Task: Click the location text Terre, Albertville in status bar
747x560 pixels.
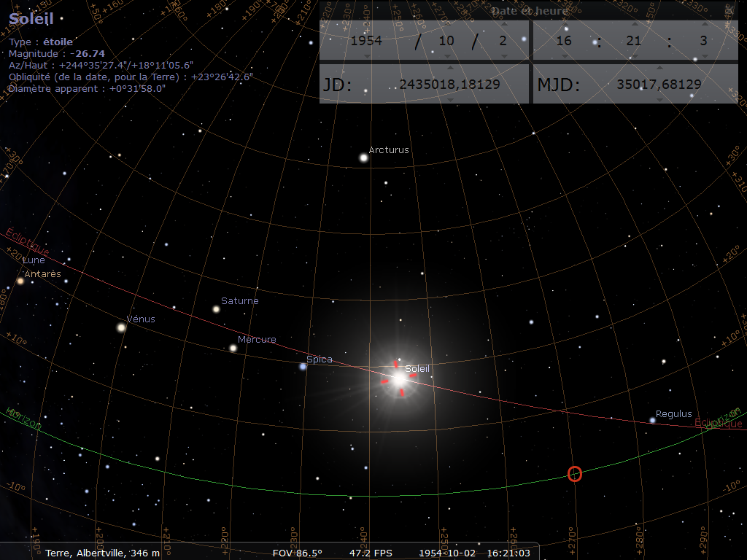Action: (x=102, y=553)
